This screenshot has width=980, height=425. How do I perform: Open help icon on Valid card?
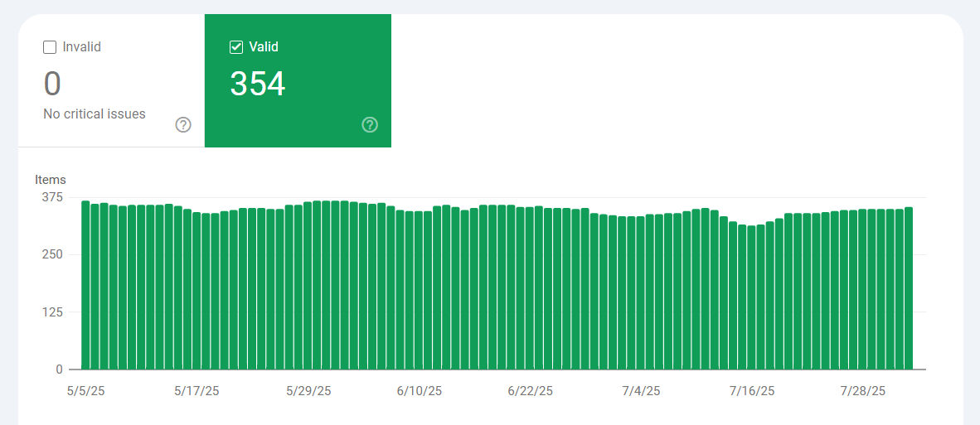[370, 125]
